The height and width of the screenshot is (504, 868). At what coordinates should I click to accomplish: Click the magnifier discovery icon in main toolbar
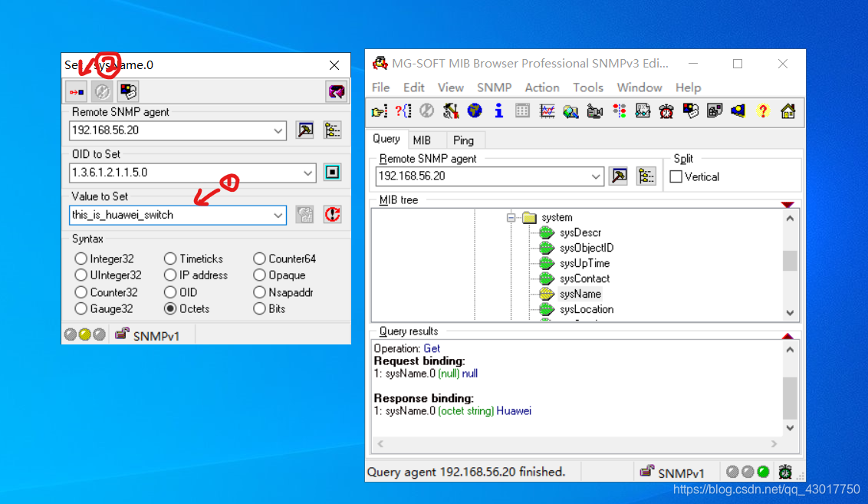pyautogui.click(x=570, y=111)
